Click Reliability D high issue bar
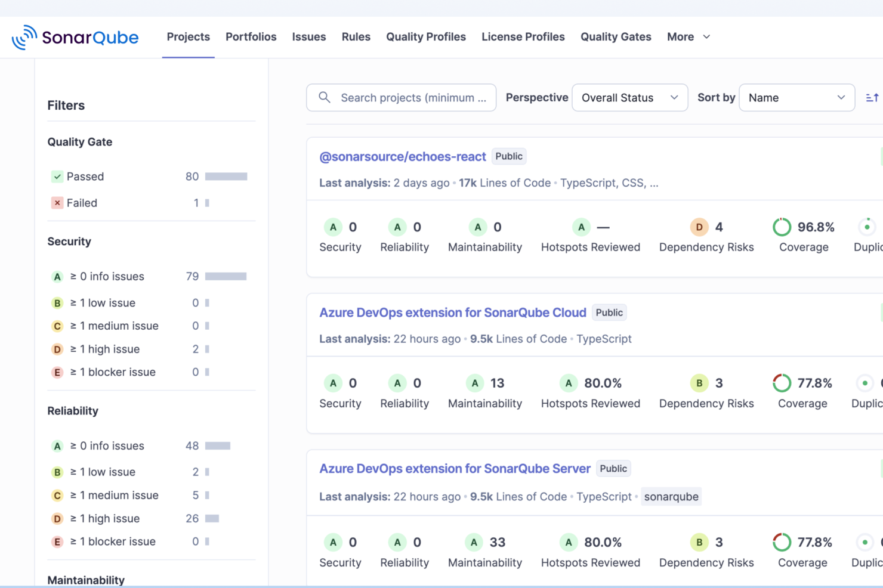Viewport: 883px width, 588px height. pyautogui.click(x=212, y=519)
